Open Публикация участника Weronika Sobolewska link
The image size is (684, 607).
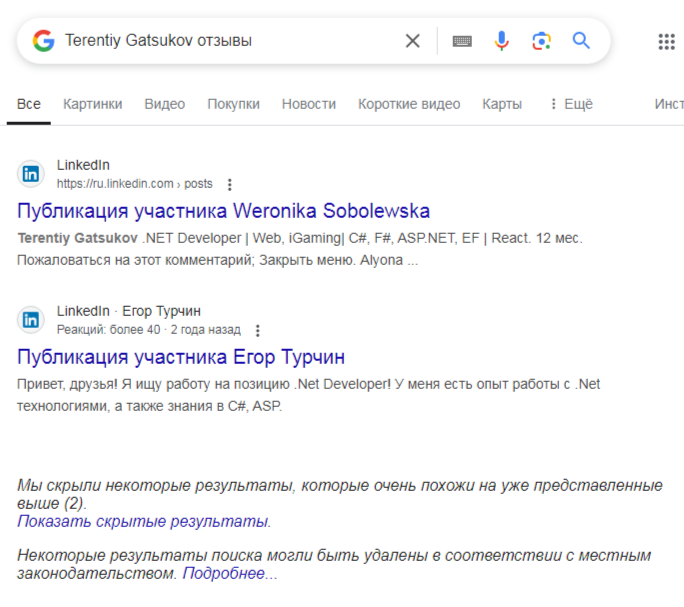[x=223, y=211]
